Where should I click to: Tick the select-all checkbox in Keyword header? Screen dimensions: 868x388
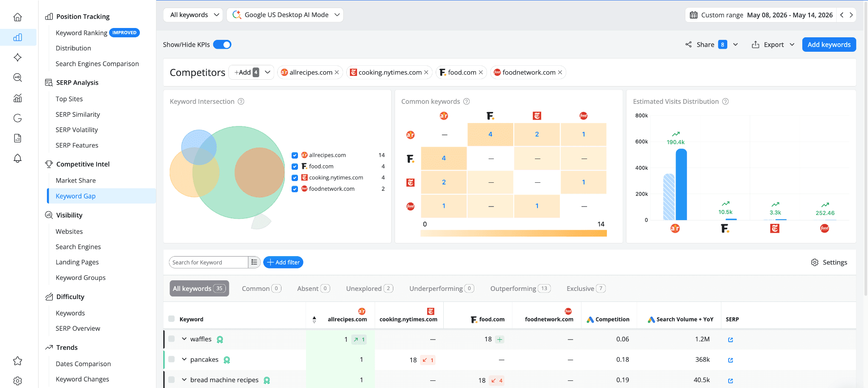[171, 319]
